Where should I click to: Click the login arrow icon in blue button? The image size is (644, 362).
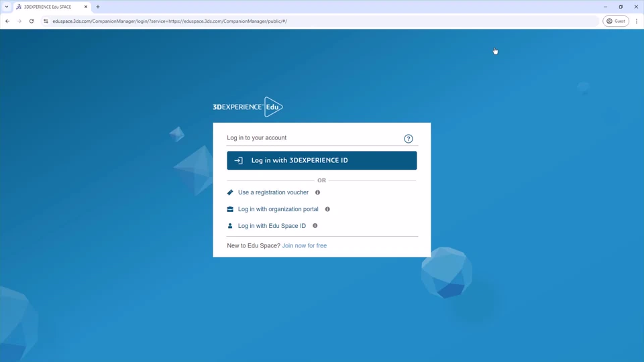click(x=238, y=160)
